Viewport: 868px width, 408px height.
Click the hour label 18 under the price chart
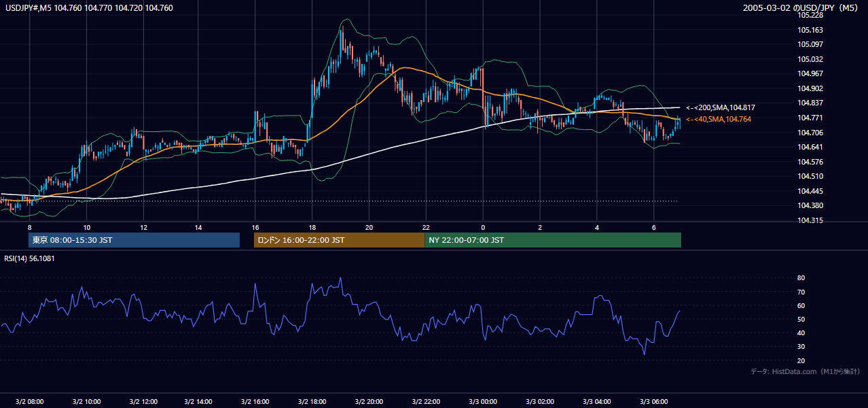[312, 227]
